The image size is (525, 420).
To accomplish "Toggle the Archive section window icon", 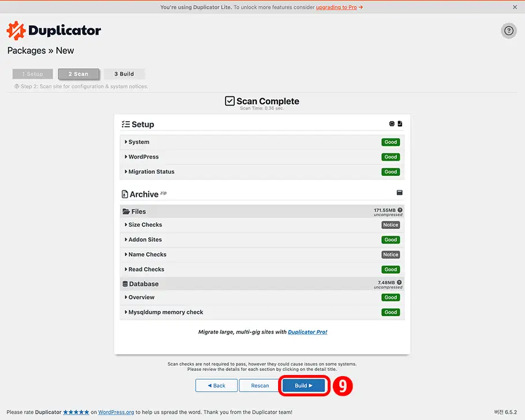I will [x=399, y=193].
